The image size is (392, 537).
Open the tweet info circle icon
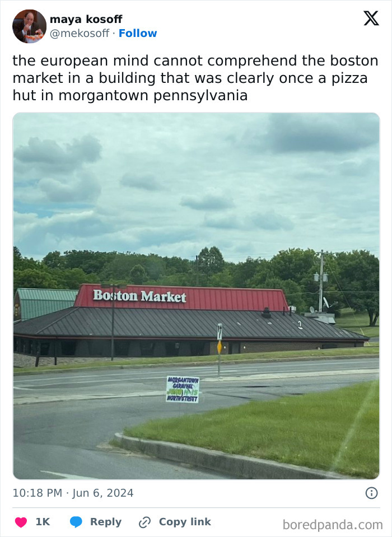click(x=371, y=493)
